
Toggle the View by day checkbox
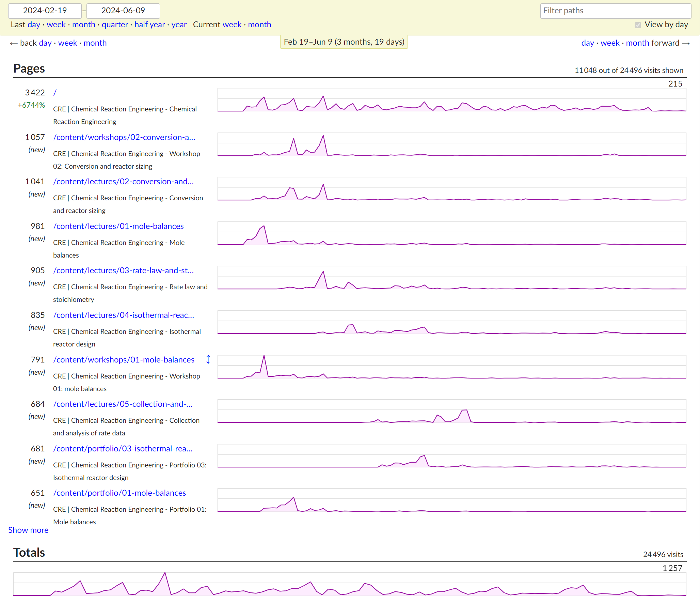(x=638, y=25)
